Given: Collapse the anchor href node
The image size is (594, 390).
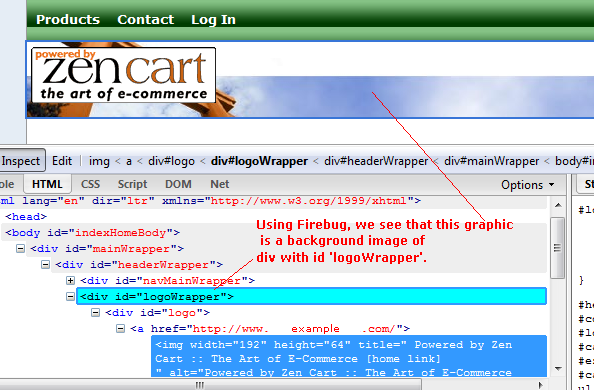Looking at the screenshot, I should coord(120,329).
